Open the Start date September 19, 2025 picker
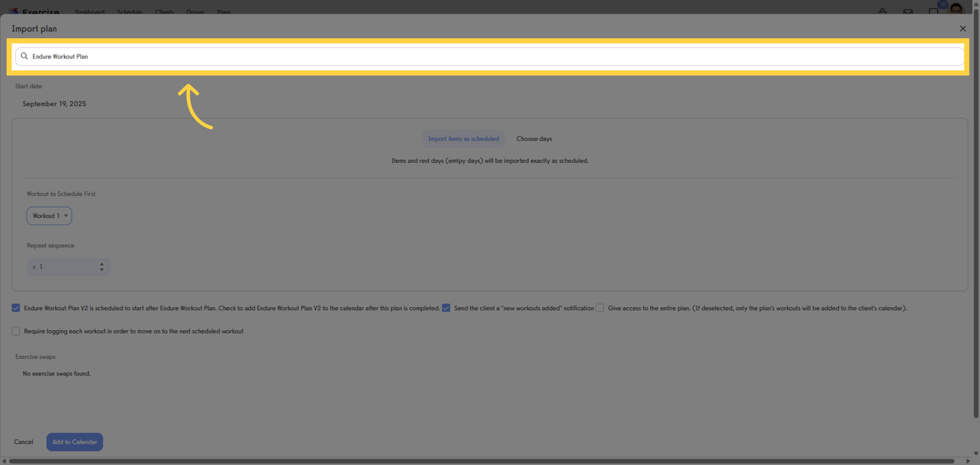The image size is (980, 465). pyautogui.click(x=55, y=104)
